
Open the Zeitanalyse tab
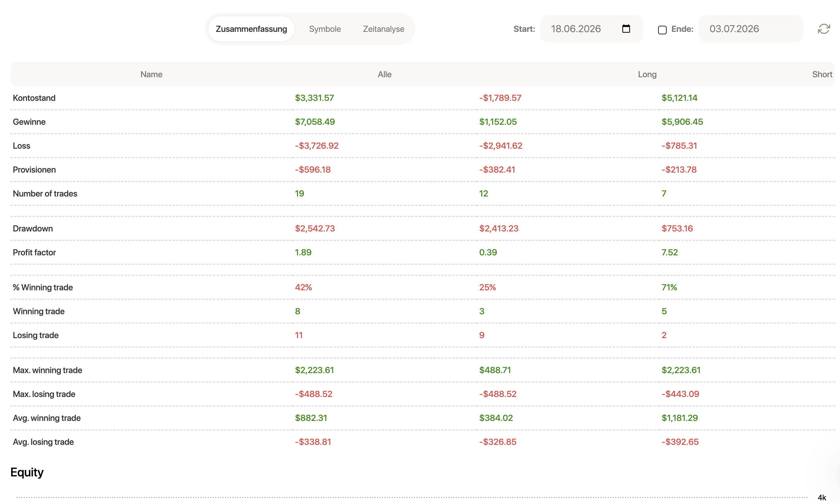point(383,29)
